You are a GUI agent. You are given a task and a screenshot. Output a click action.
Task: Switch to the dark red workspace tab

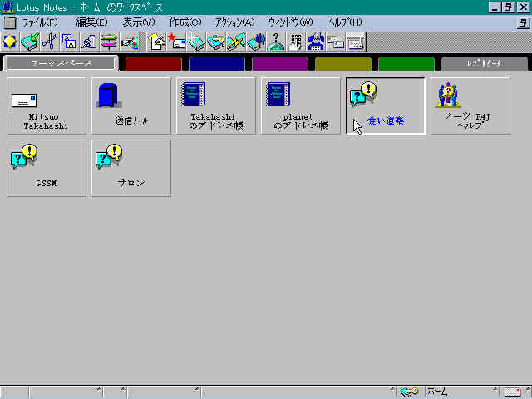click(154, 64)
